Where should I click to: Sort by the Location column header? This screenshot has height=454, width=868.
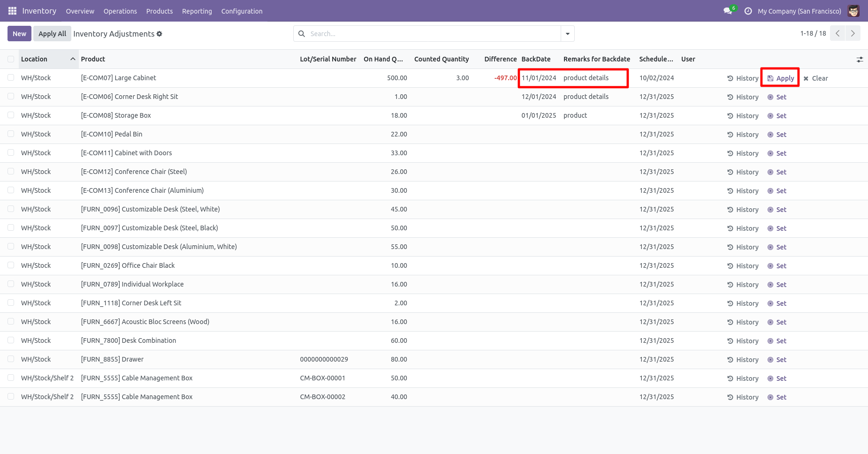(34, 59)
